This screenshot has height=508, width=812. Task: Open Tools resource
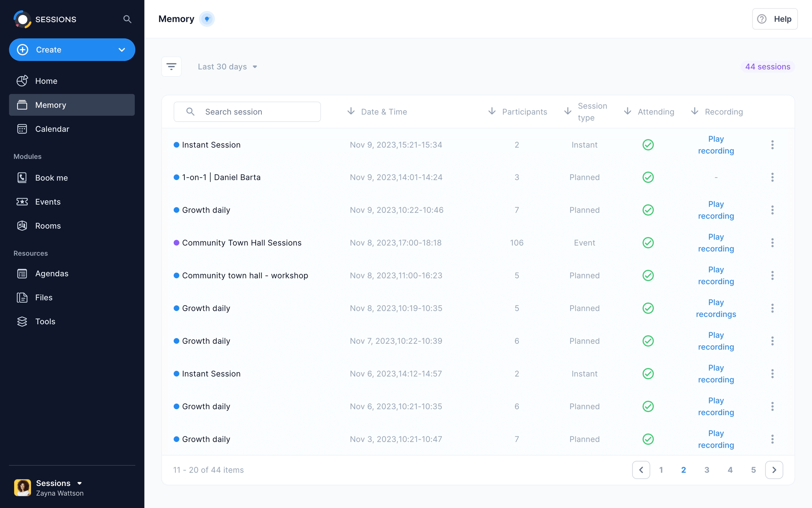click(72, 321)
